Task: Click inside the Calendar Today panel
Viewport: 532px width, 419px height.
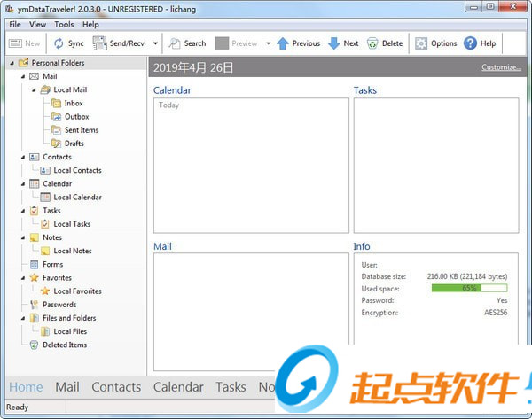Action: coord(251,166)
